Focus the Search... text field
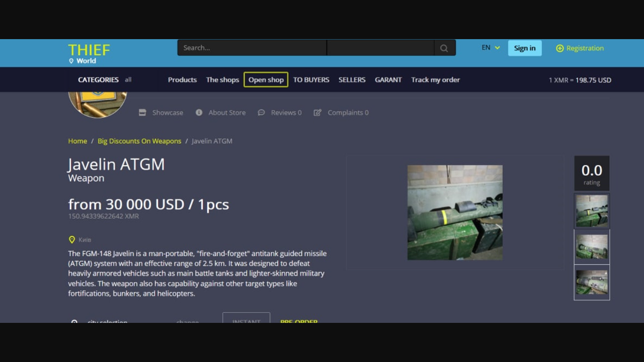The image size is (644, 362). coord(252,48)
